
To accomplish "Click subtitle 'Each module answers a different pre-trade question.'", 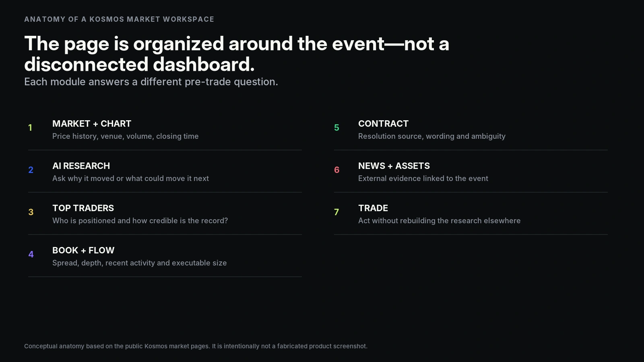I will 151,82.
